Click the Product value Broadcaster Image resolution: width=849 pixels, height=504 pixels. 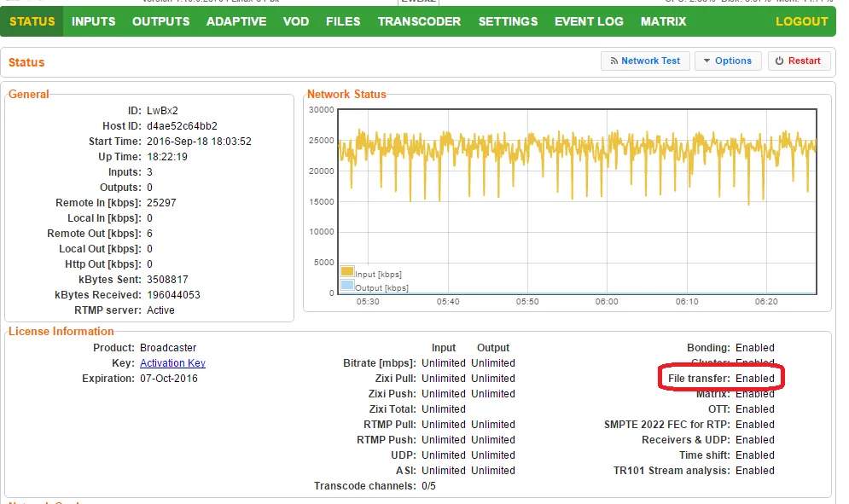[x=168, y=348]
